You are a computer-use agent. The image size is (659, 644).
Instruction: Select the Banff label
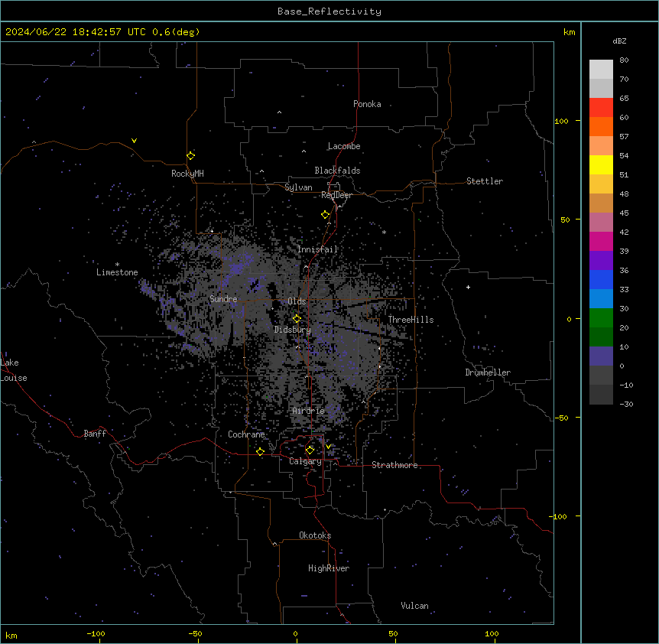[95, 434]
